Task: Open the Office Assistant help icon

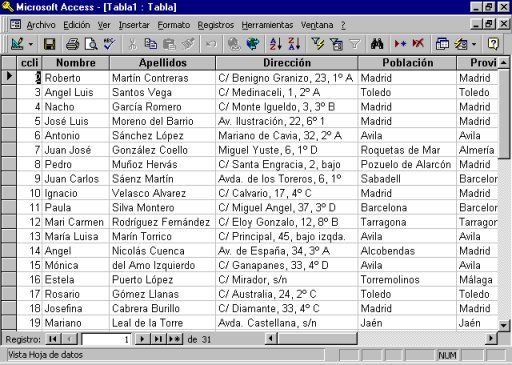Action: 493,44
